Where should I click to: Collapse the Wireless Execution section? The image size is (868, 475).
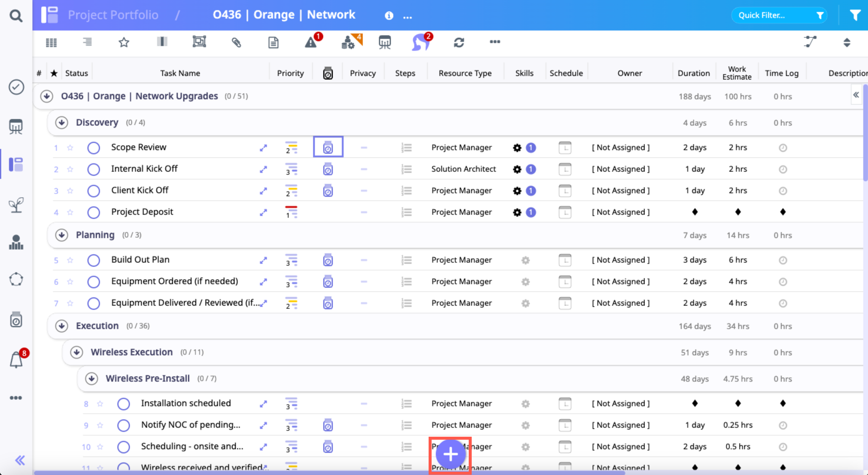(77, 352)
